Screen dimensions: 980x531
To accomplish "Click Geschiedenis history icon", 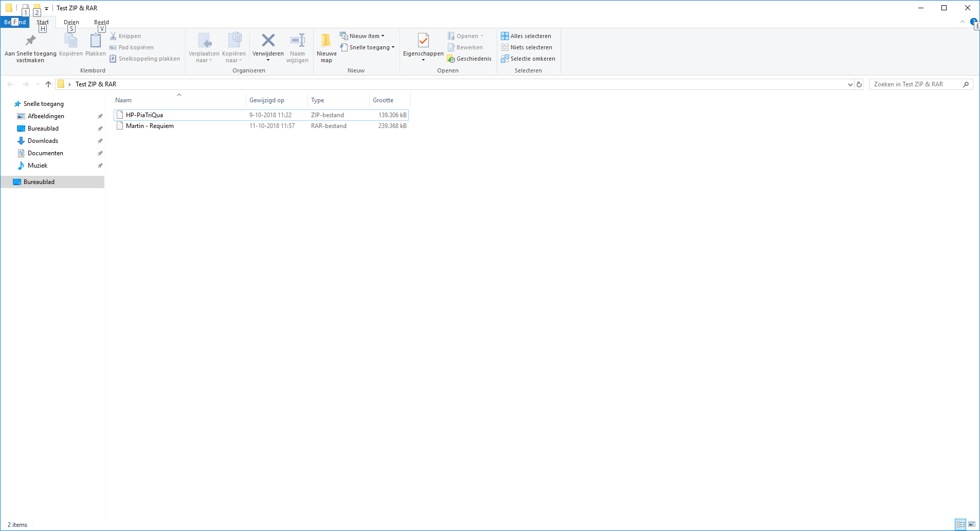I will coord(451,59).
